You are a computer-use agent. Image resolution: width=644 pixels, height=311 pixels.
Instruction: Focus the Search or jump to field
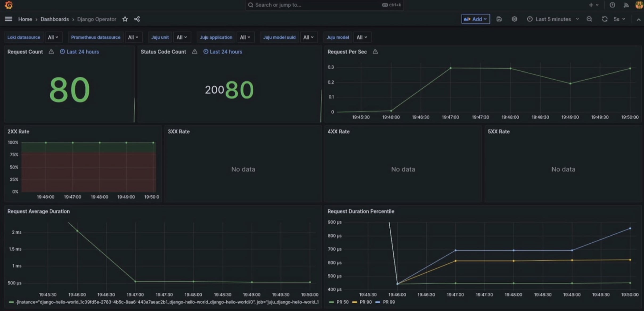point(324,5)
